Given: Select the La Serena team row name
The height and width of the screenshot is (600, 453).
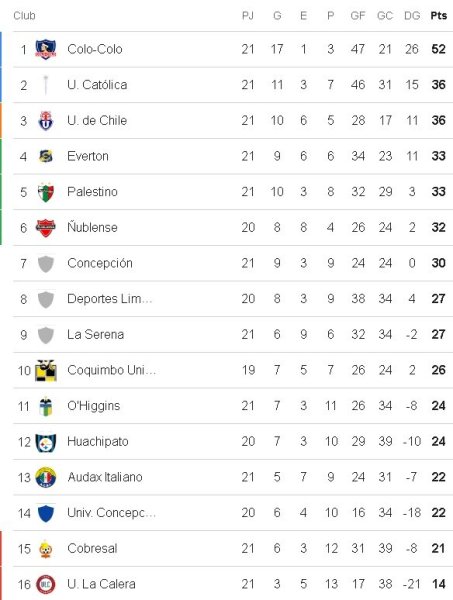Looking at the screenshot, I should tap(96, 334).
